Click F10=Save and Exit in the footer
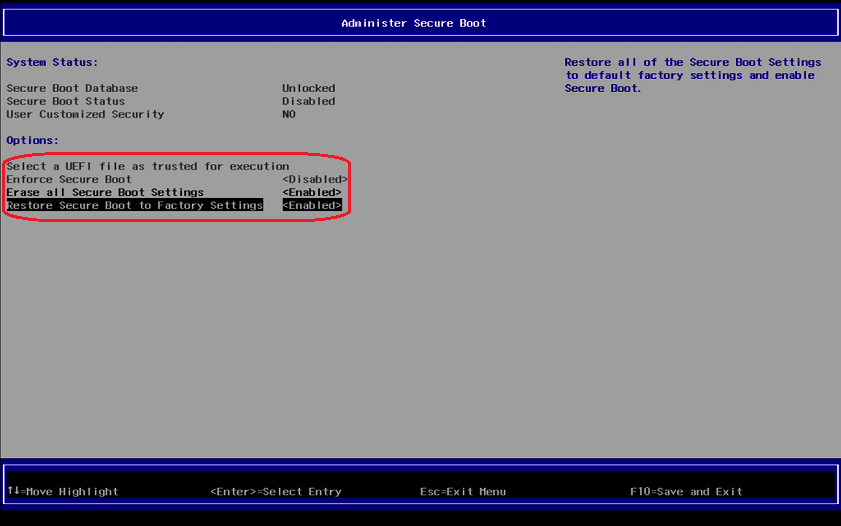 pyautogui.click(x=686, y=491)
